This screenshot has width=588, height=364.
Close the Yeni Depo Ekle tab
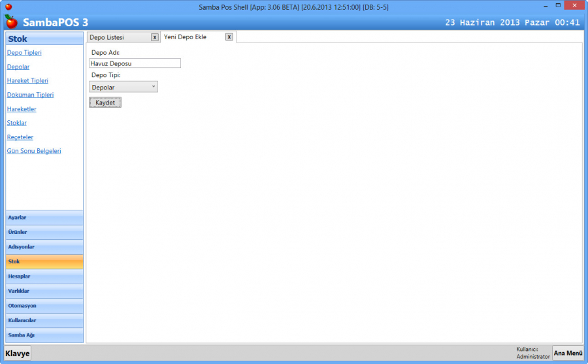pos(229,37)
